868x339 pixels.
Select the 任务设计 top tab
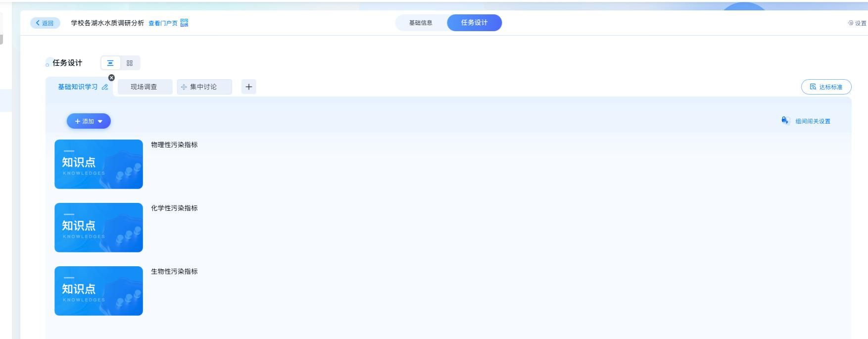click(x=474, y=23)
